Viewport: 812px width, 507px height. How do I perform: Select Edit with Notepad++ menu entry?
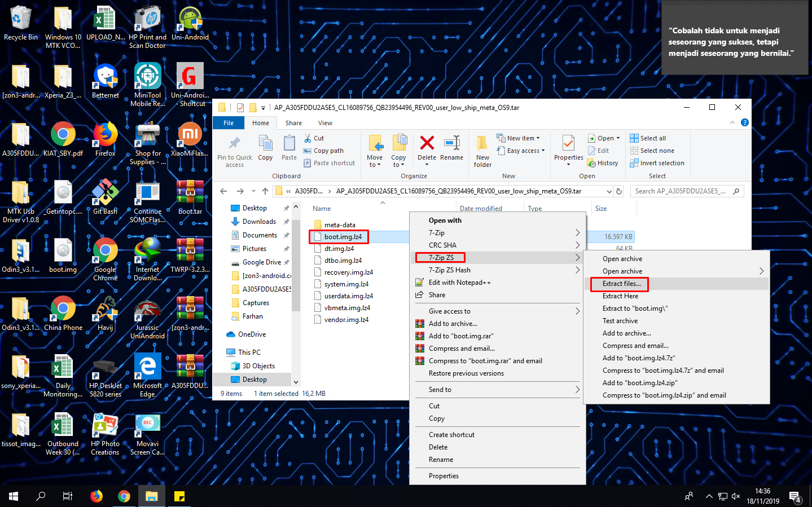pyautogui.click(x=498, y=283)
